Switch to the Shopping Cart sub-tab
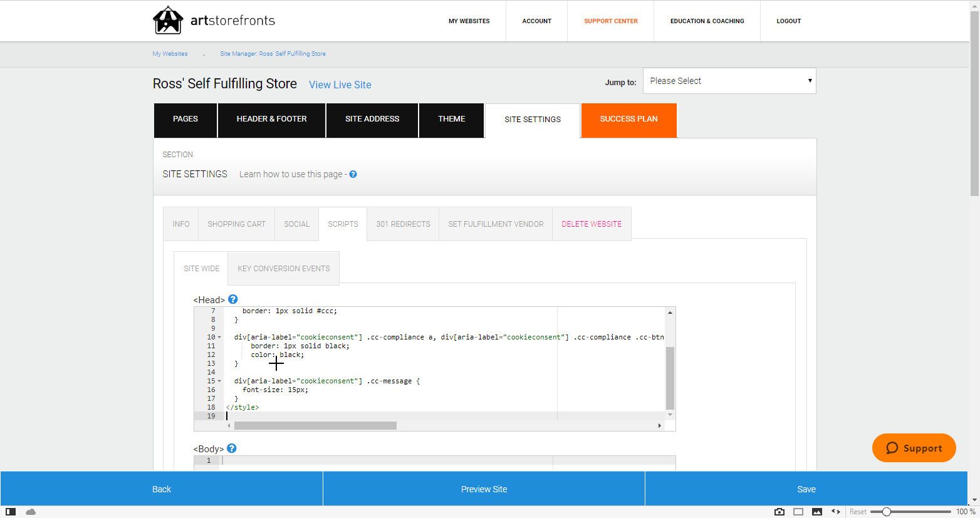 pyautogui.click(x=237, y=224)
